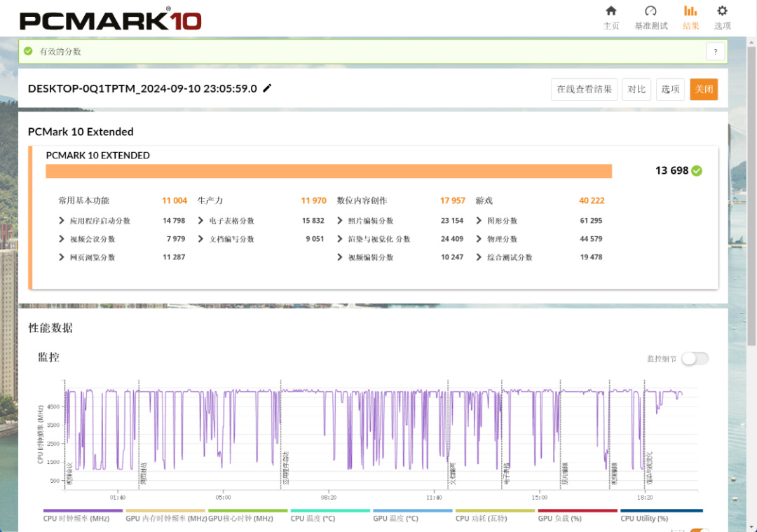Expand the 视频编辑分数 row
The image size is (757, 532).
point(339,257)
